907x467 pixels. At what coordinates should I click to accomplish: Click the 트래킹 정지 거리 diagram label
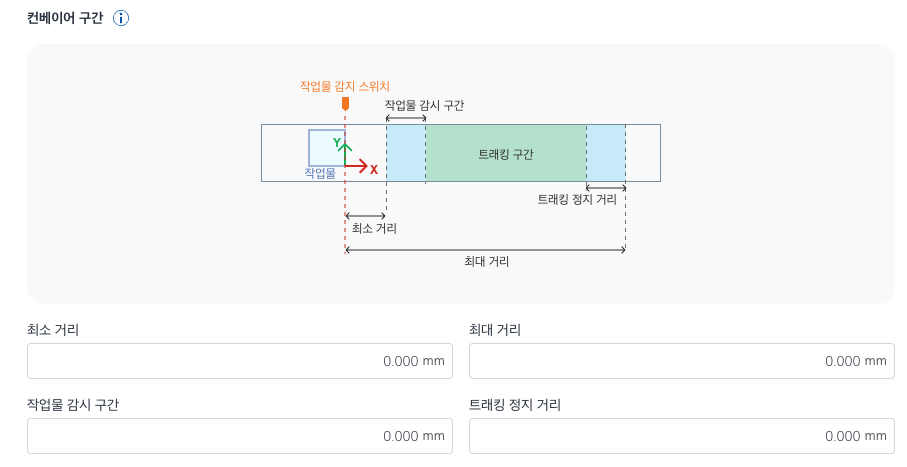[x=577, y=199]
